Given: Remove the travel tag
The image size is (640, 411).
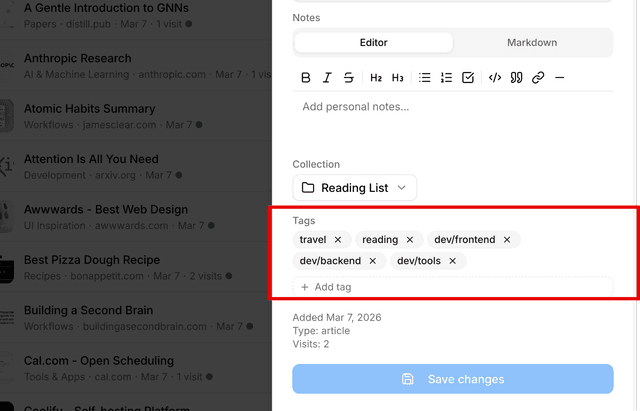Looking at the screenshot, I should pos(338,240).
